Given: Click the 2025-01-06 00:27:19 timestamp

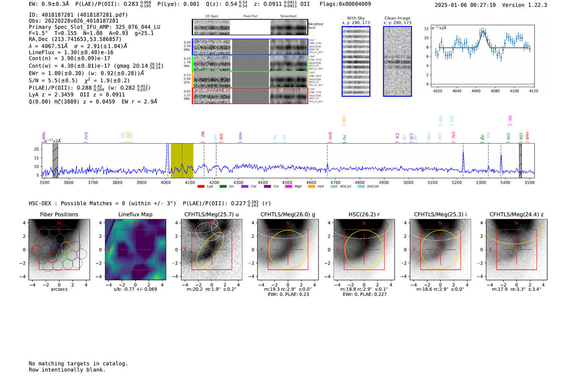Looking at the screenshot, I should coord(465,5).
